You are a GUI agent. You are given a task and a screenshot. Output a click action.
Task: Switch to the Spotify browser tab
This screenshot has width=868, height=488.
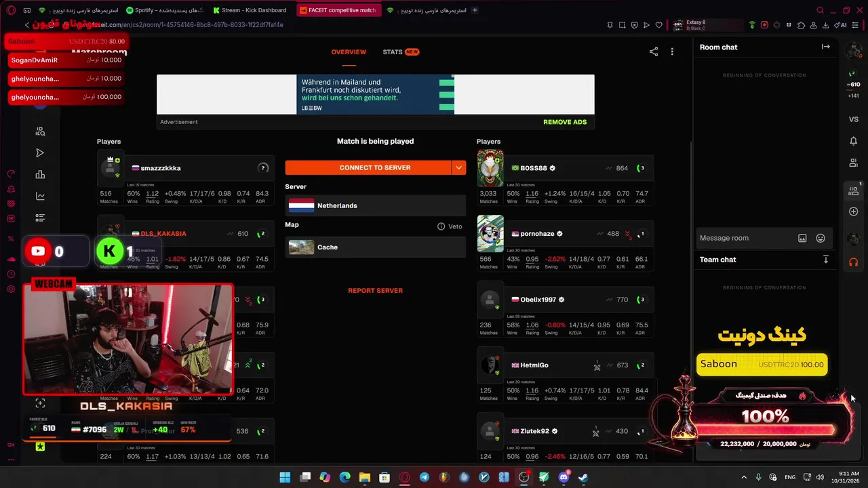(x=164, y=10)
